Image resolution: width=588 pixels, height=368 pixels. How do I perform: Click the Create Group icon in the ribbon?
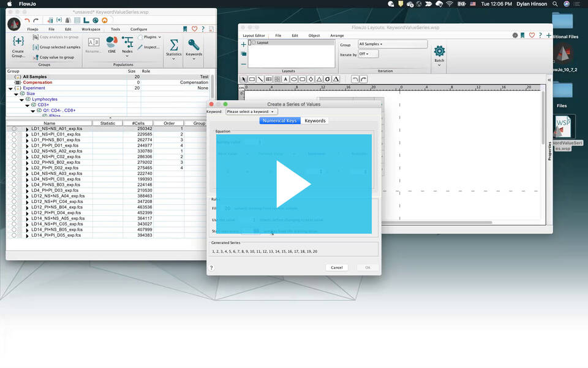tap(18, 41)
